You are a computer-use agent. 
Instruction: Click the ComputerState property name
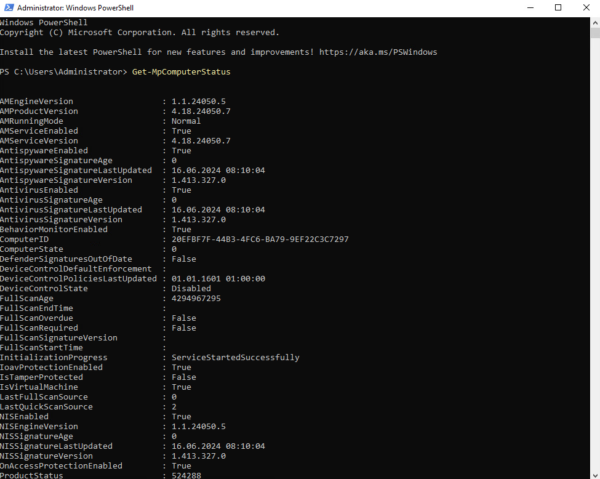pyautogui.click(x=32, y=249)
